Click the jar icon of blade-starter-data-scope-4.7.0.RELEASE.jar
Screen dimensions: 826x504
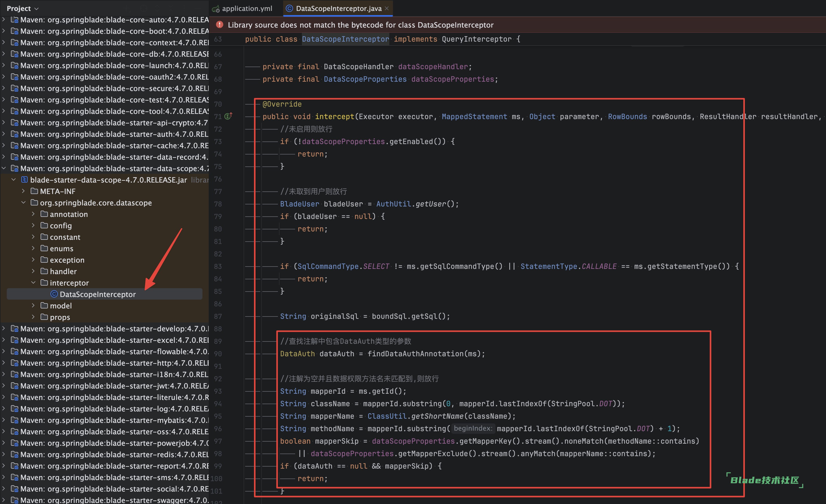point(24,180)
